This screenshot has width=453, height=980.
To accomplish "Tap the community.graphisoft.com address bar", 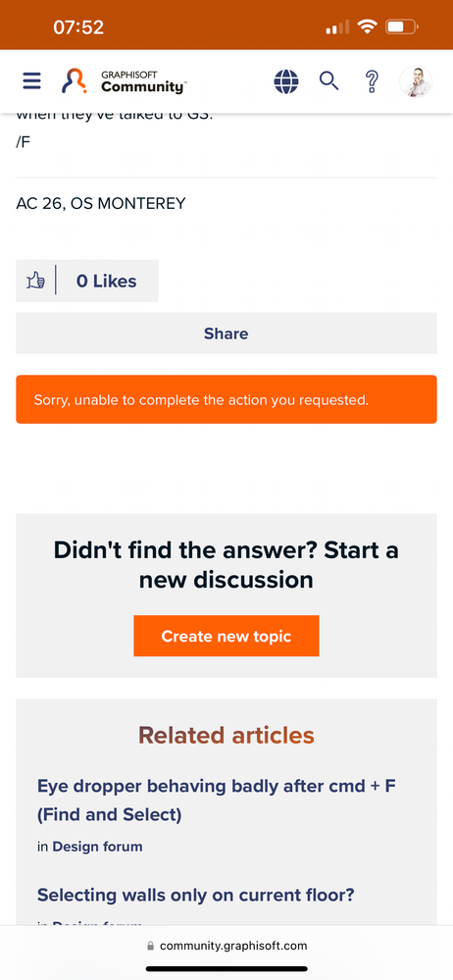I will pos(226,946).
